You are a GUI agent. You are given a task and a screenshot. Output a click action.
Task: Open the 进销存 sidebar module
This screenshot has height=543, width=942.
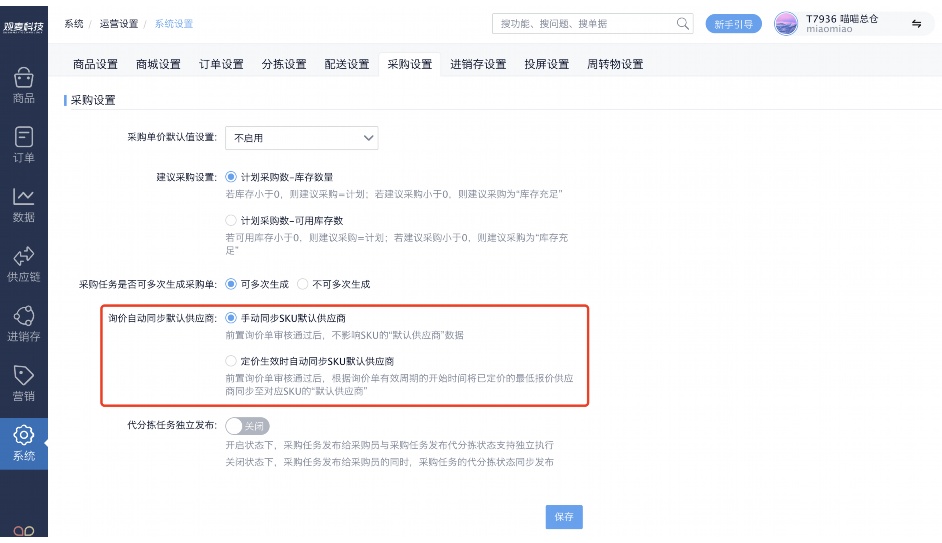[x=23, y=323]
